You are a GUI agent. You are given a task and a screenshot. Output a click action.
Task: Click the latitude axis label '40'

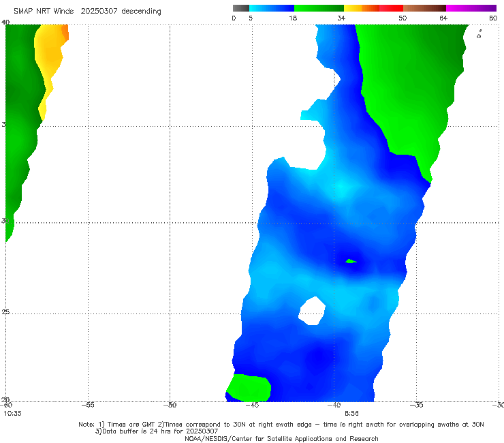[x=5, y=22]
